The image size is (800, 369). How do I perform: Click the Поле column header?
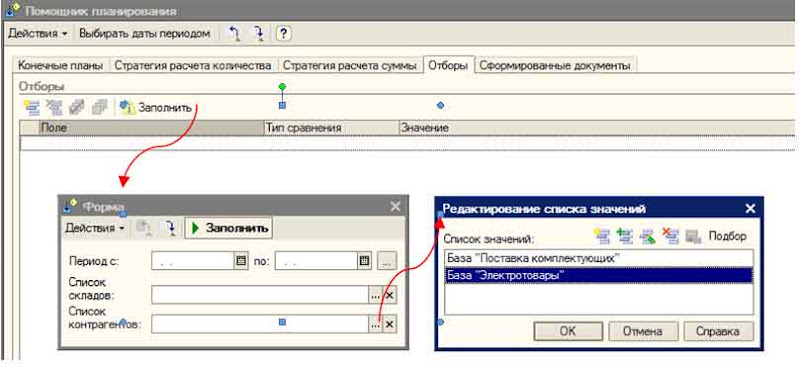tap(152, 128)
